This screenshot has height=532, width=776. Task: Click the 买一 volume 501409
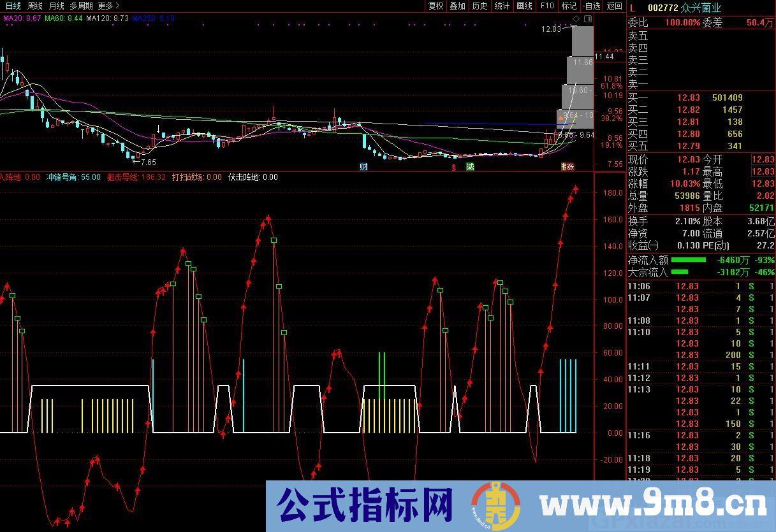pyautogui.click(x=728, y=97)
